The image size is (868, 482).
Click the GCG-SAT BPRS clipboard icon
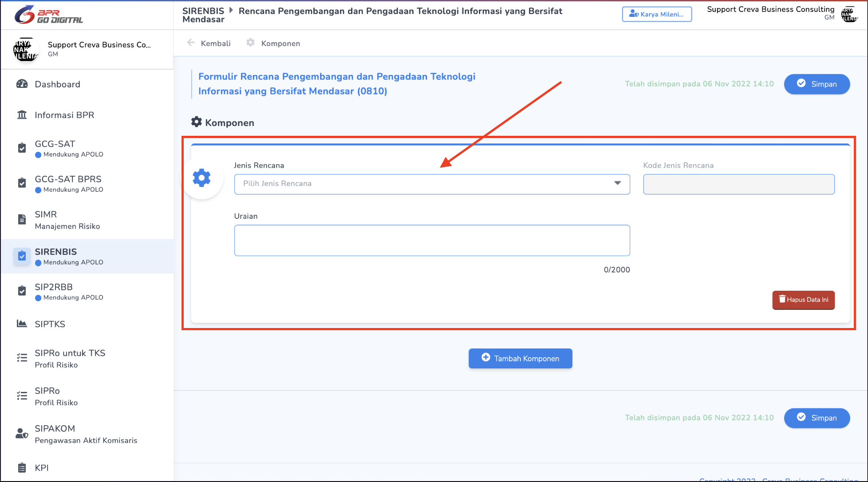(x=22, y=183)
